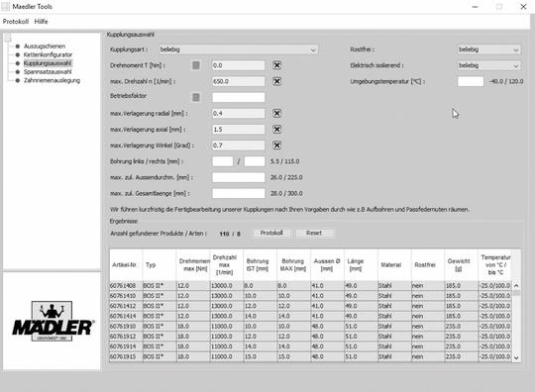This screenshot has width=535, height=392.
Task: Clear the Drehmoment T field with X icon
Action: tap(276, 65)
